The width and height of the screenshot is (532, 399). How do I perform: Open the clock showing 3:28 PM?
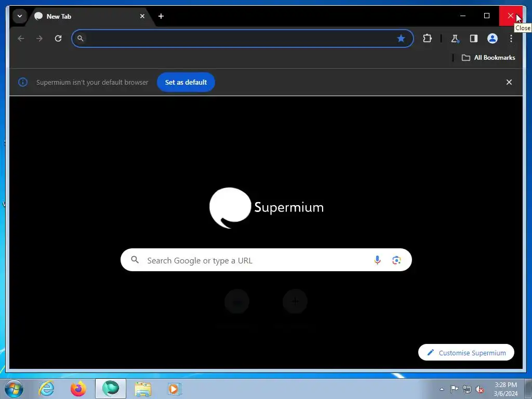pyautogui.click(x=506, y=389)
